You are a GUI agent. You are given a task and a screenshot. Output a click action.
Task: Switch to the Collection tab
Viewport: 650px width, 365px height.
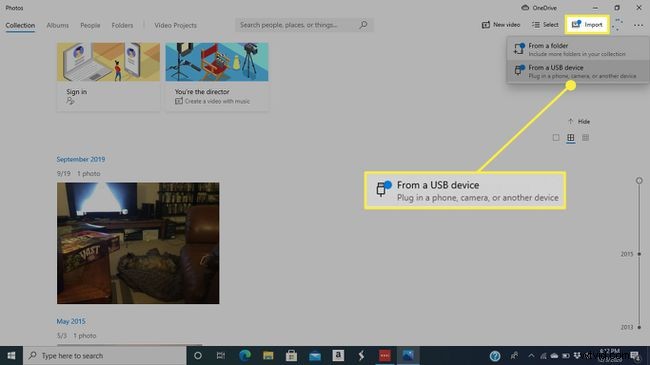coord(20,25)
